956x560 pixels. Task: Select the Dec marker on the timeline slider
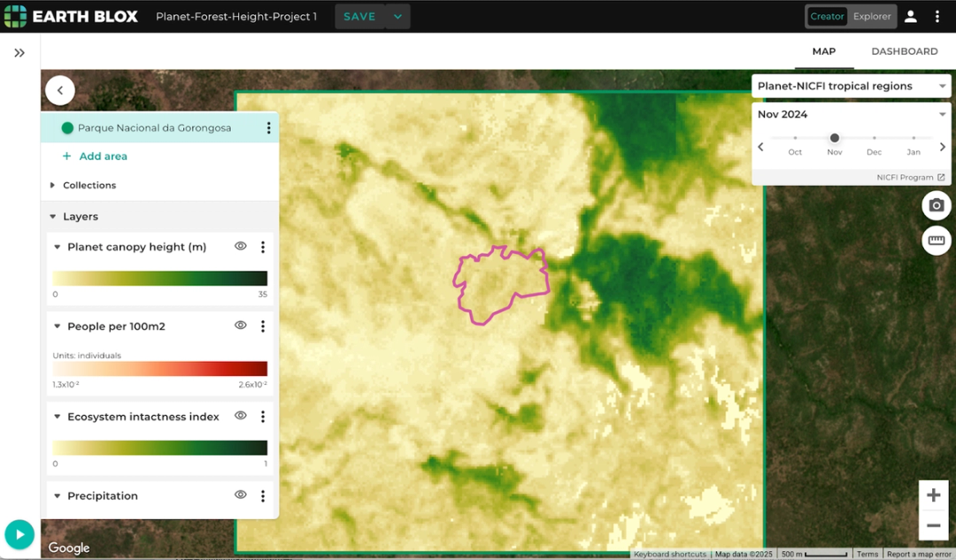click(874, 139)
